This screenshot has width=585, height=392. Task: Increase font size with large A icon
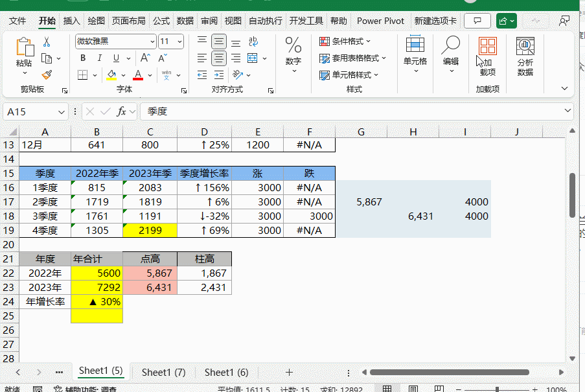(x=145, y=58)
